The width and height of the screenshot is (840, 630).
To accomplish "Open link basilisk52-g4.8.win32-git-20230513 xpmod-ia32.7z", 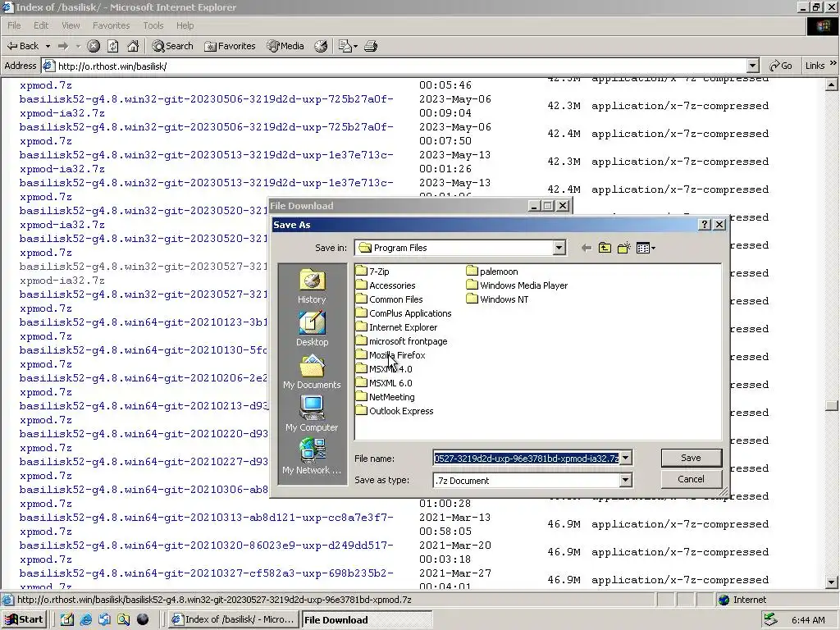I will click(206, 162).
